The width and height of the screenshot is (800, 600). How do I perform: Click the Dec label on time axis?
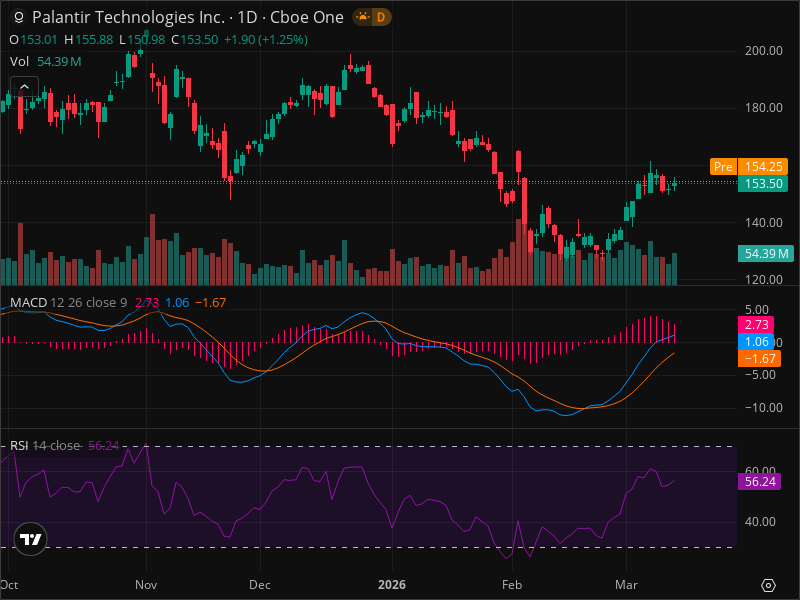tap(260, 585)
